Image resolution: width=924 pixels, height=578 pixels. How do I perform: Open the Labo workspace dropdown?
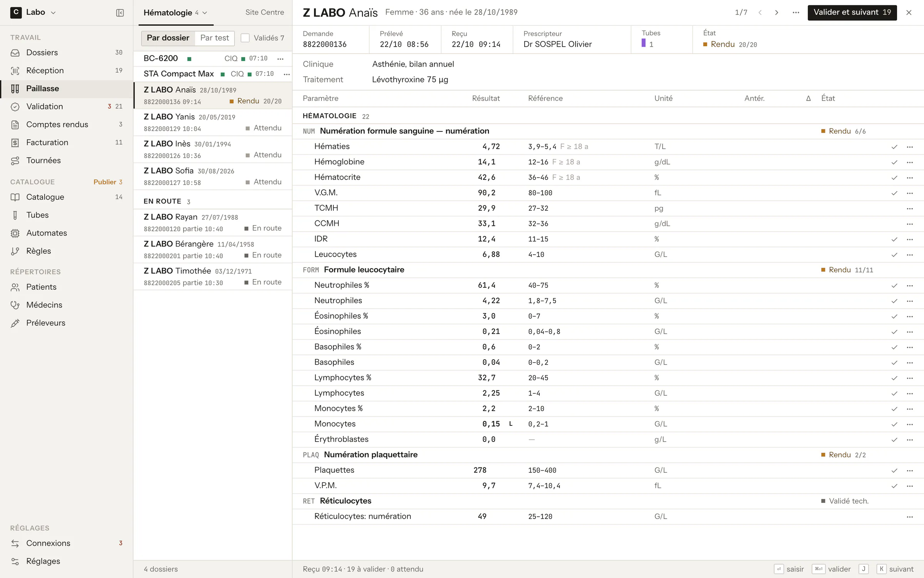click(x=33, y=12)
